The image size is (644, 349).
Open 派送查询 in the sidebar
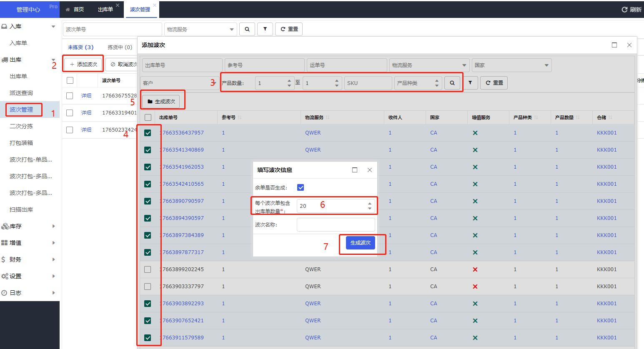21,93
